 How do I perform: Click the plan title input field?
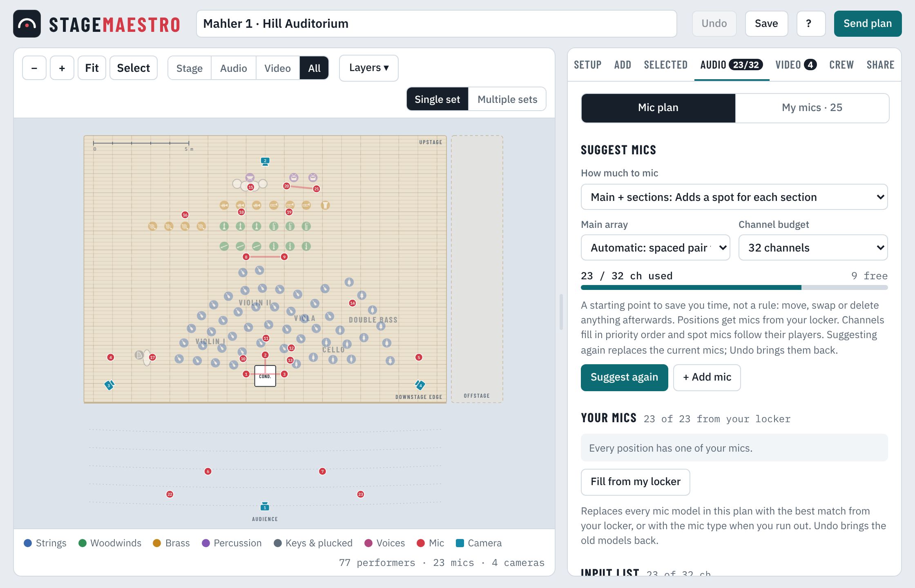coord(437,24)
